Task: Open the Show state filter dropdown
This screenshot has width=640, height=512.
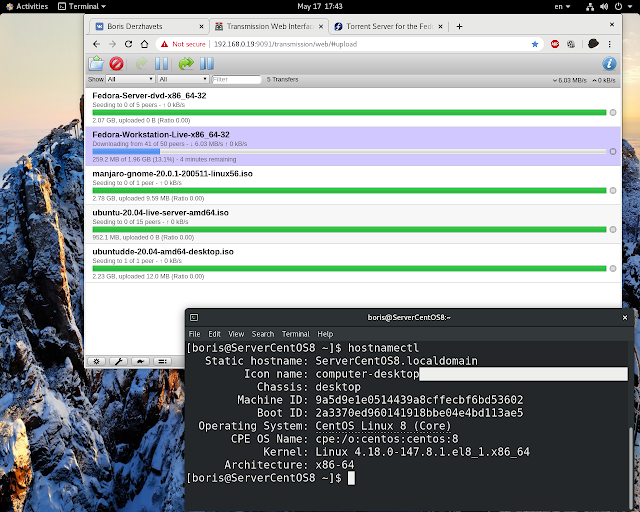Action: 130,79
